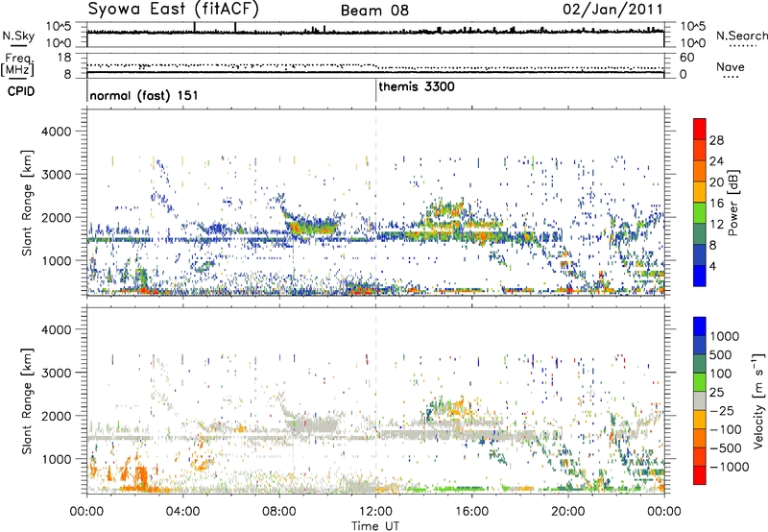Click the "4" value on the Power colorbar
The width and height of the screenshot is (768, 532).
(712, 266)
